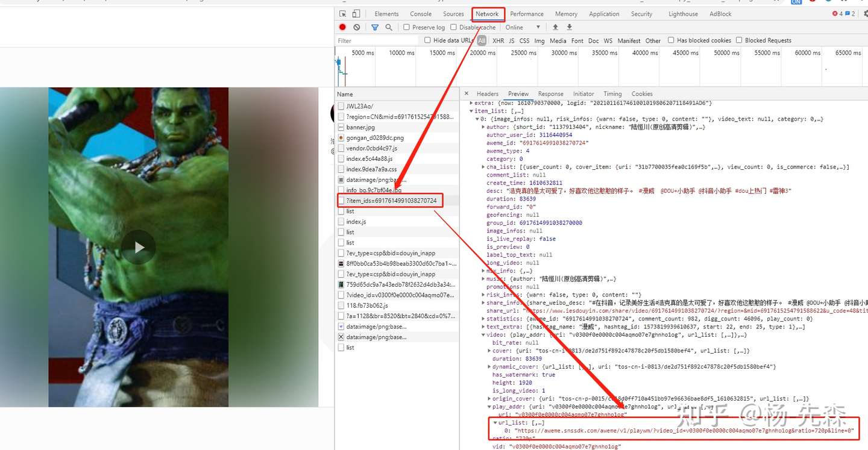Filter requests by WS type
The width and height of the screenshot is (868, 450).
(608, 41)
